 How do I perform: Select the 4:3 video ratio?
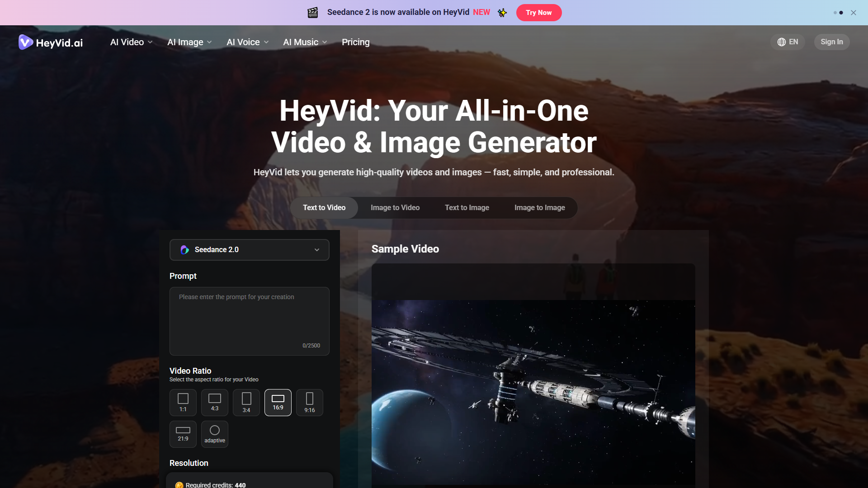(x=215, y=403)
